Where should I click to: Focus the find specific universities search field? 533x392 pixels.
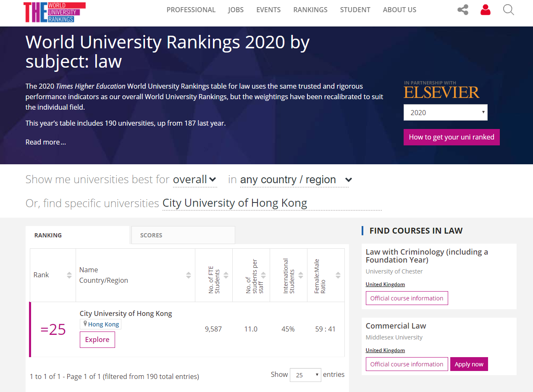[272, 203]
